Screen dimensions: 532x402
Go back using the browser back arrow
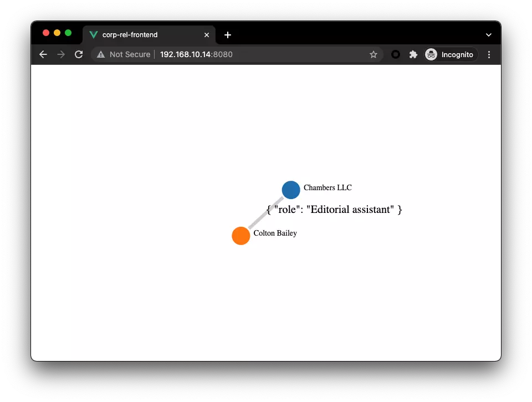click(x=43, y=54)
